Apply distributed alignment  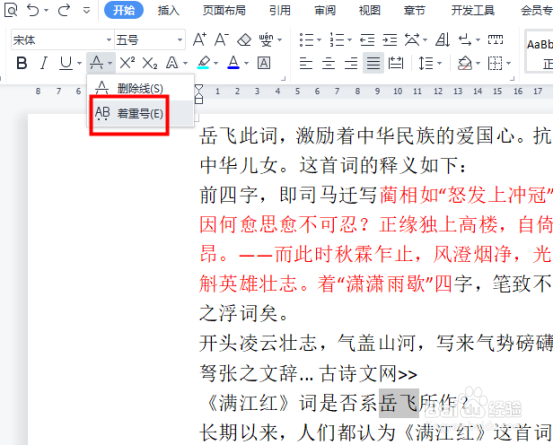pyautogui.click(x=396, y=64)
